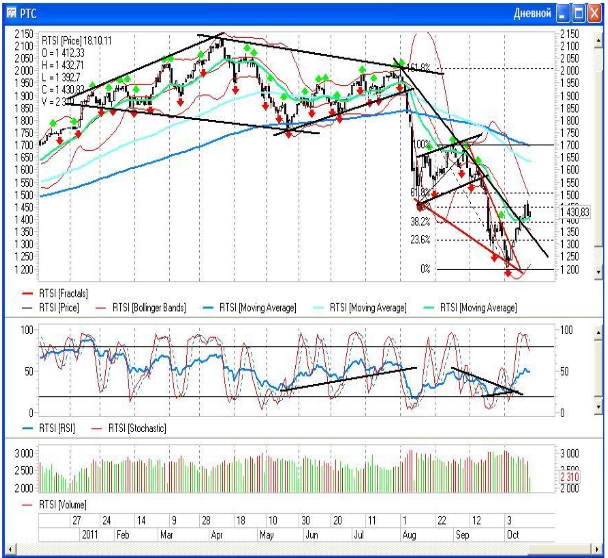
Task: Select the RTSI [Stochastic] legend entry
Action: [129, 428]
